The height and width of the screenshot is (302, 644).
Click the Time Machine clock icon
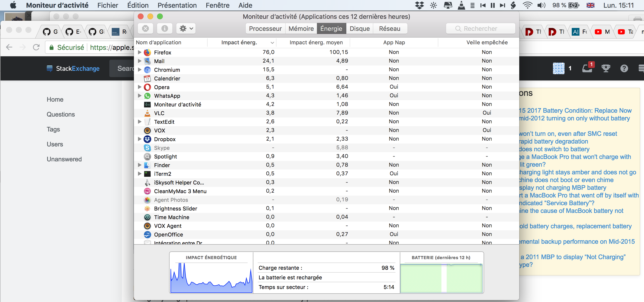(x=147, y=217)
